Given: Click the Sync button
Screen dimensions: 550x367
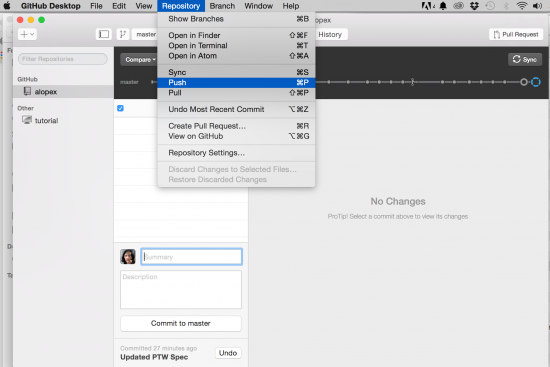Looking at the screenshot, I should click(x=525, y=60).
